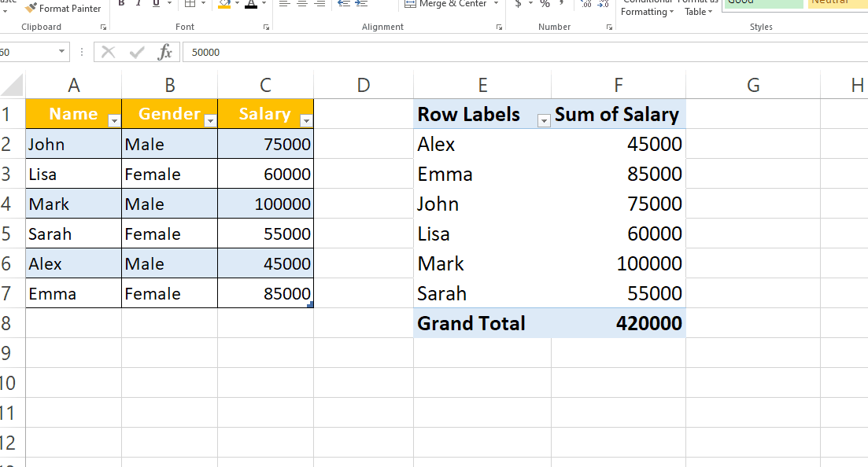Toggle the formula bar checkmark Enter button
This screenshot has width=868, height=467.
136,53
